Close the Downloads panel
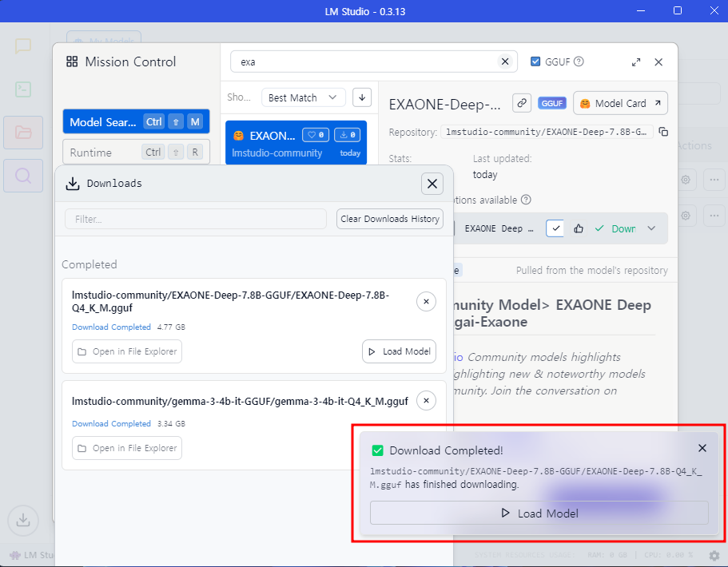728x567 pixels. pyautogui.click(x=432, y=184)
